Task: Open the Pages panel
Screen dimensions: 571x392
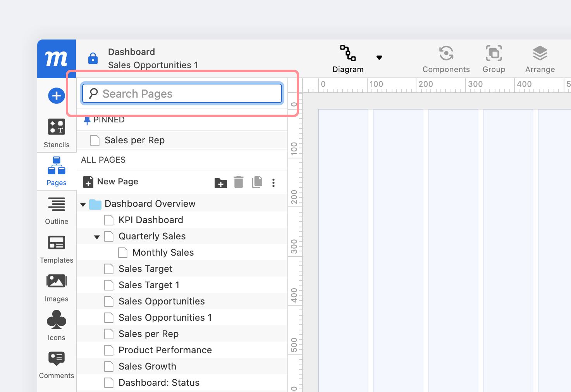Action: [x=56, y=170]
